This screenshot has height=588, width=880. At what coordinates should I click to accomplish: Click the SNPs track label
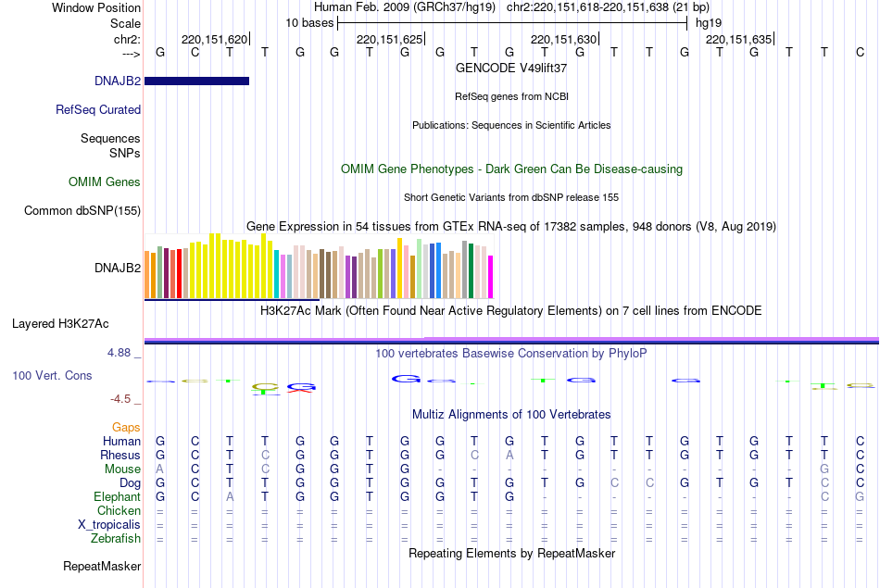pyautogui.click(x=125, y=153)
